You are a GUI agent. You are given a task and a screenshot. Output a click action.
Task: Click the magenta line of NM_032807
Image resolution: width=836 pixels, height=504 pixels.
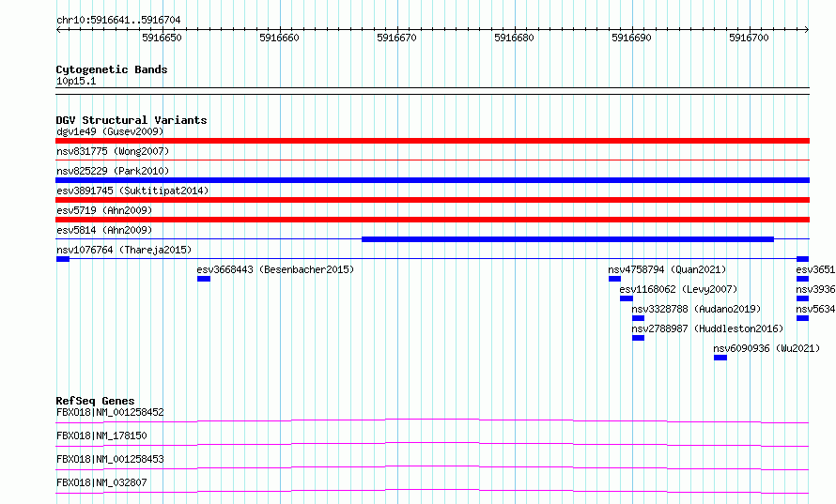point(432,491)
